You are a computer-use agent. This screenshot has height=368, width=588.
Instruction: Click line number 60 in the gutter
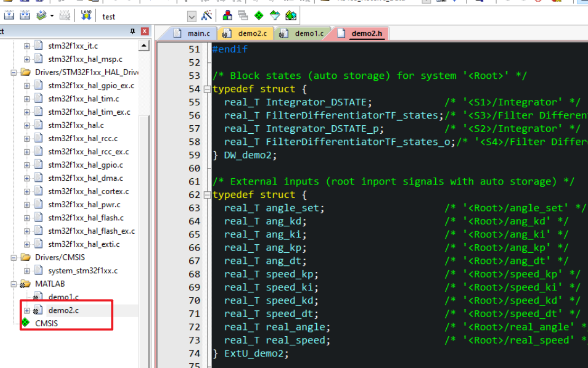(194, 169)
